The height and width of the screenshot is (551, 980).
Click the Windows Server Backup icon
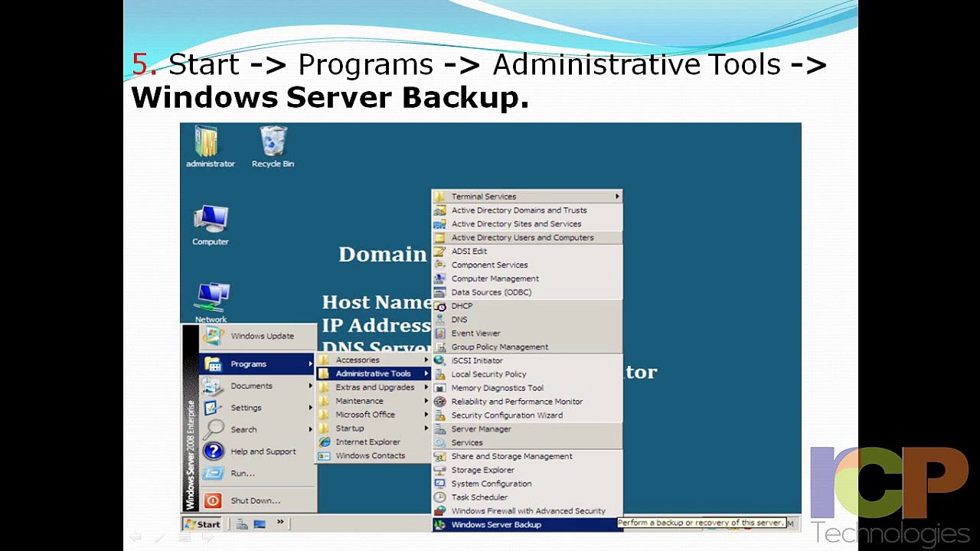439,525
